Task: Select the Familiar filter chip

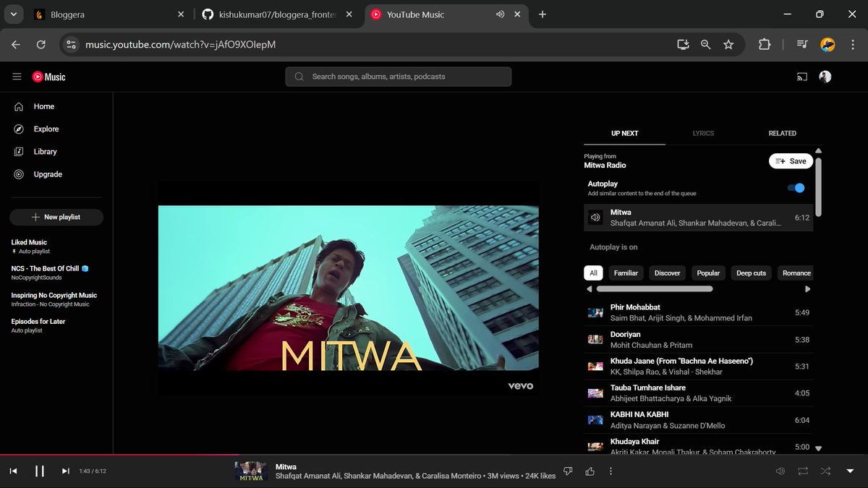Action: [626, 273]
